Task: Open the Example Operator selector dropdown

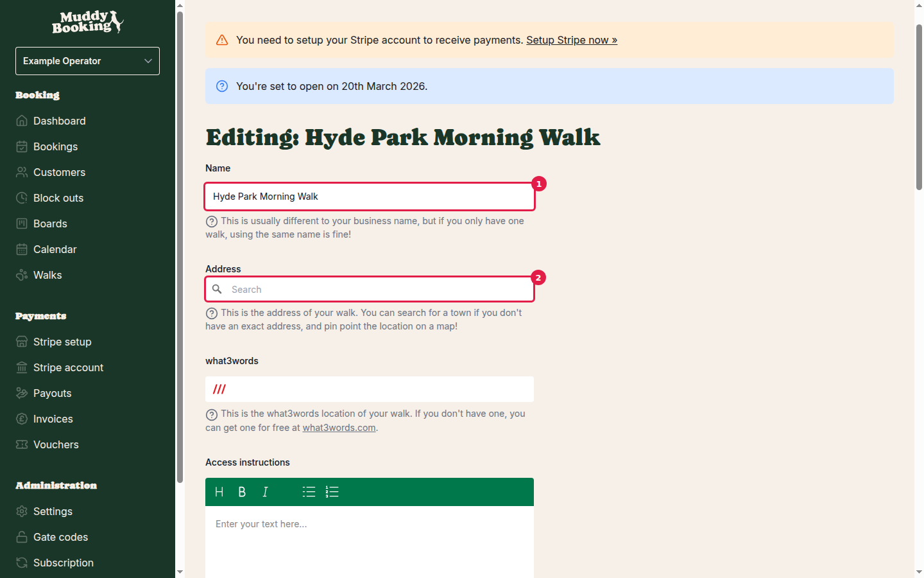Action: [x=87, y=61]
